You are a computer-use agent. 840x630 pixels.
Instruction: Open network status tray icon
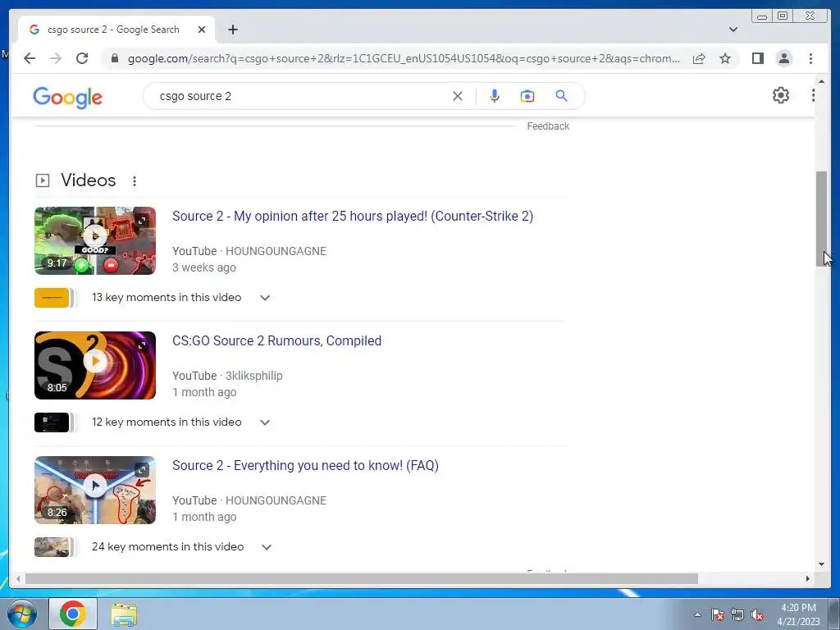[x=737, y=614]
